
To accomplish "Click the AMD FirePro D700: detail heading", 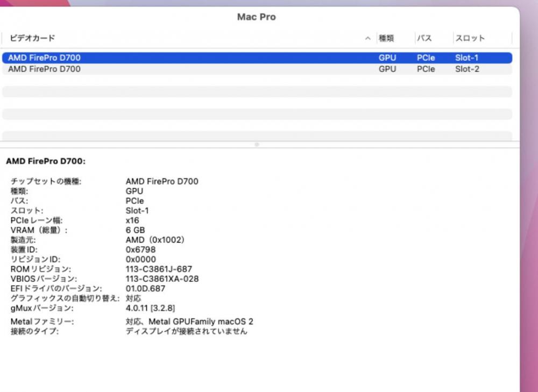I will [x=46, y=161].
